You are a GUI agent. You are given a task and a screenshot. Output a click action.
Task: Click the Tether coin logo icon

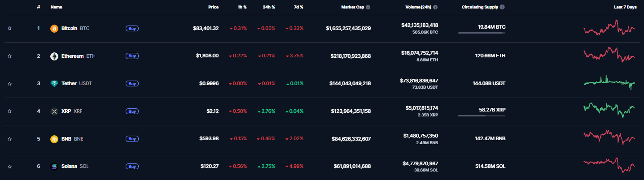coord(54,84)
